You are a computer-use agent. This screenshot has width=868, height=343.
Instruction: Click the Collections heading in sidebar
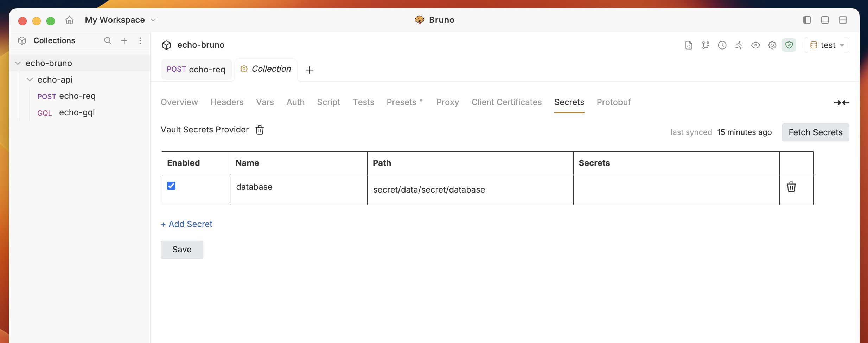tap(55, 41)
